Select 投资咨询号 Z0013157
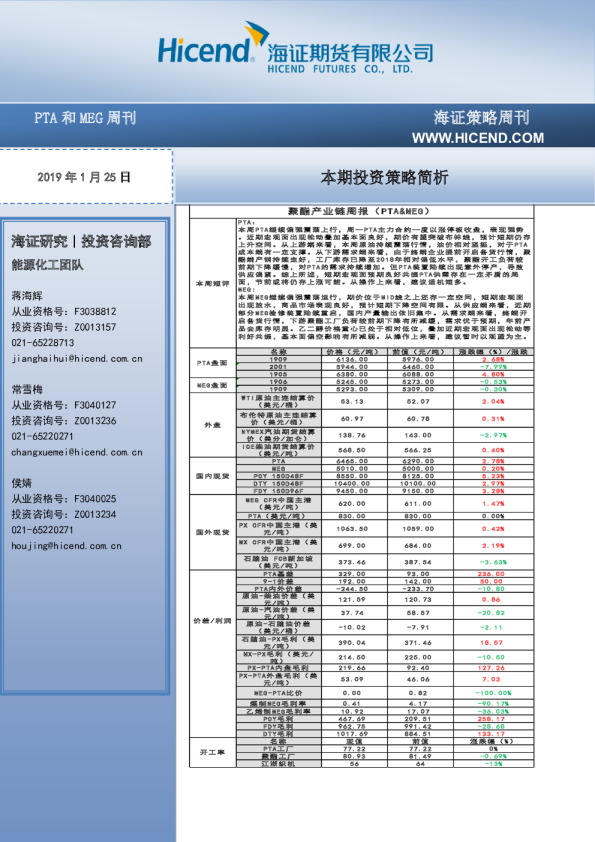595x842 pixels. [64, 327]
